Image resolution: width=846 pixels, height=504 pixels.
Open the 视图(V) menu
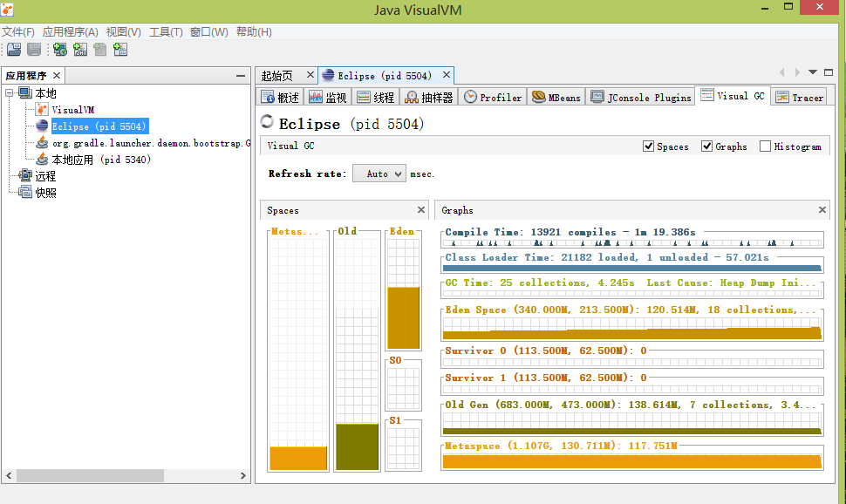(124, 32)
